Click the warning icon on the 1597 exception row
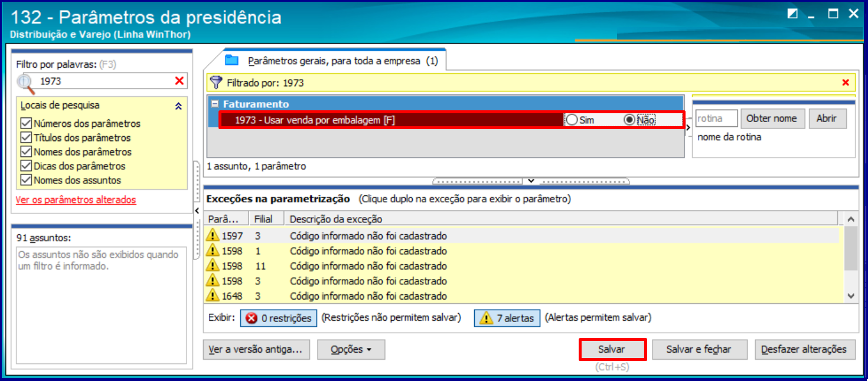Viewport: 868px width, 381px height. pyautogui.click(x=212, y=236)
